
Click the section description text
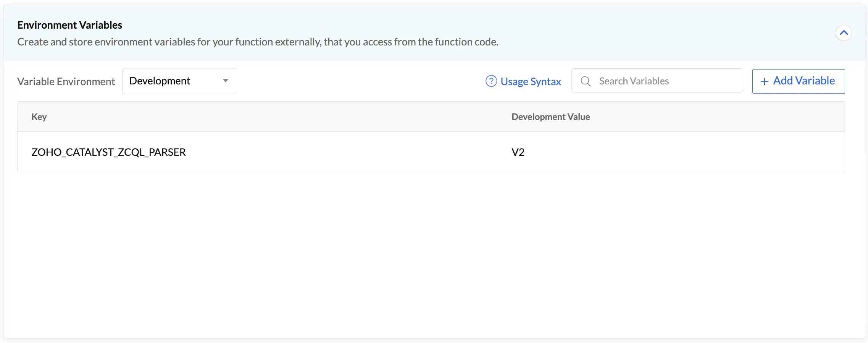point(258,42)
